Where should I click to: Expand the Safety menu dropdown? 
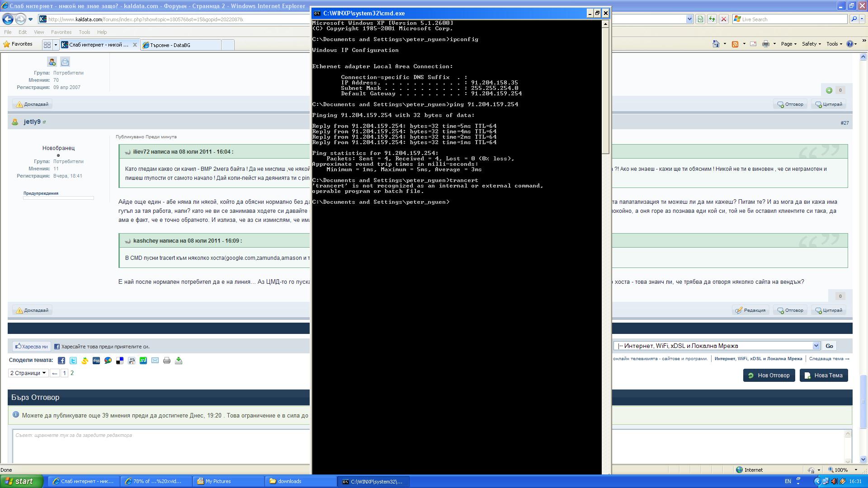[811, 44]
